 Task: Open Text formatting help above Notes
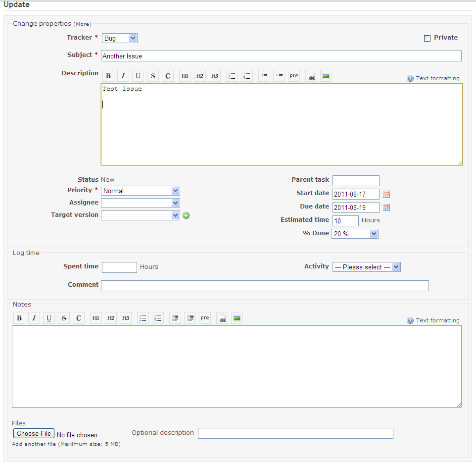click(x=437, y=320)
